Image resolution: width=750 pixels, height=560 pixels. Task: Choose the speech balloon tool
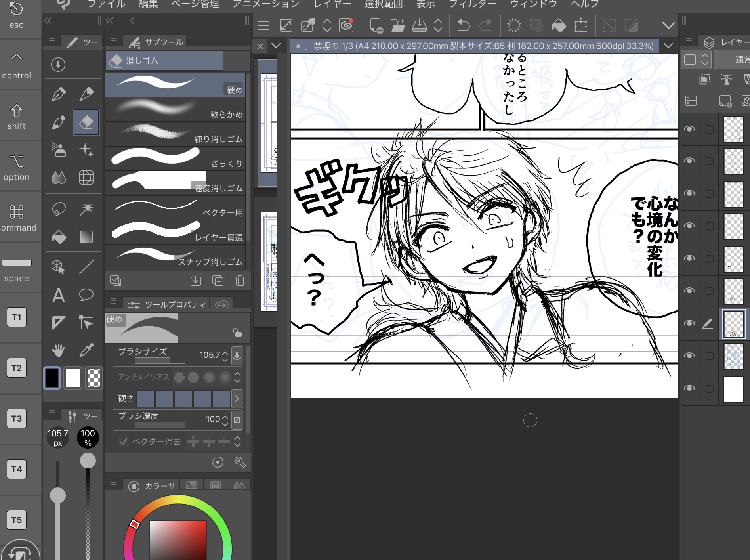click(x=86, y=295)
